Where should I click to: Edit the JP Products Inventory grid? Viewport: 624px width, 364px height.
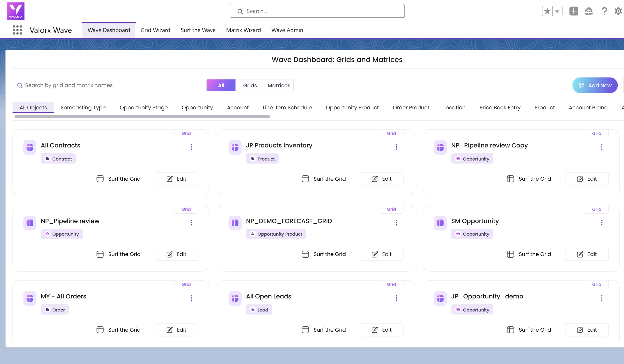[382, 179]
